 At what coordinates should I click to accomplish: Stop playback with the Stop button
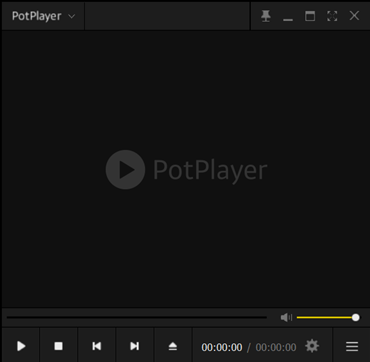pyautogui.click(x=59, y=346)
